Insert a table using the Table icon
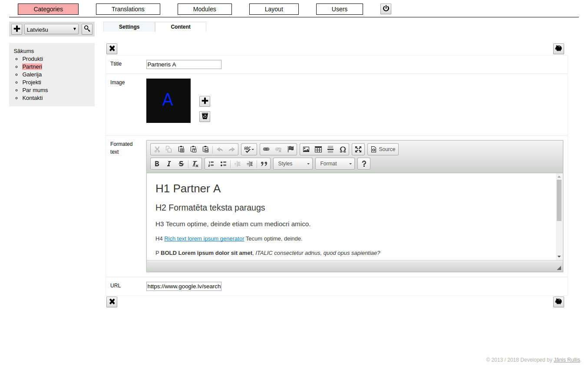The width and height of the screenshot is (588, 366). pos(318,149)
